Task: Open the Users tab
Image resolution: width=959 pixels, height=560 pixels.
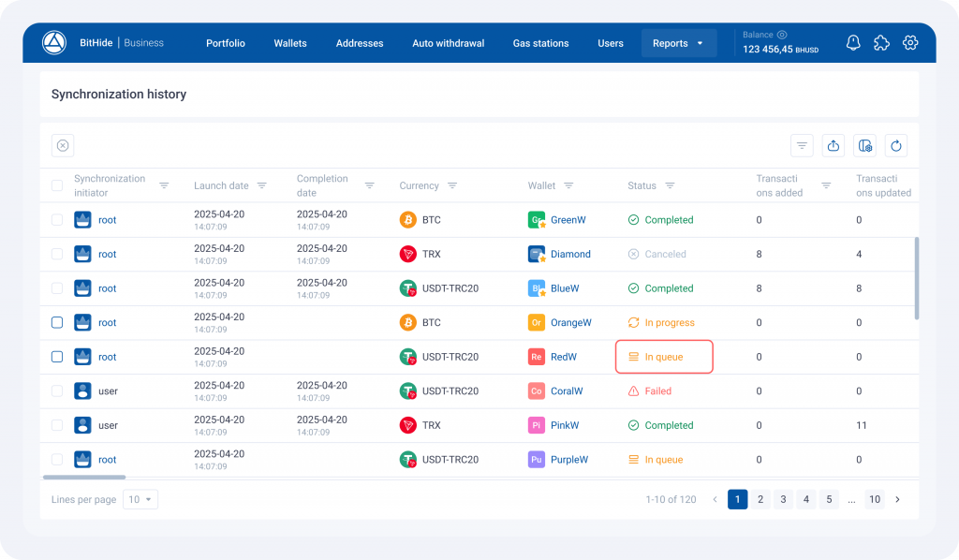Action: (x=611, y=43)
